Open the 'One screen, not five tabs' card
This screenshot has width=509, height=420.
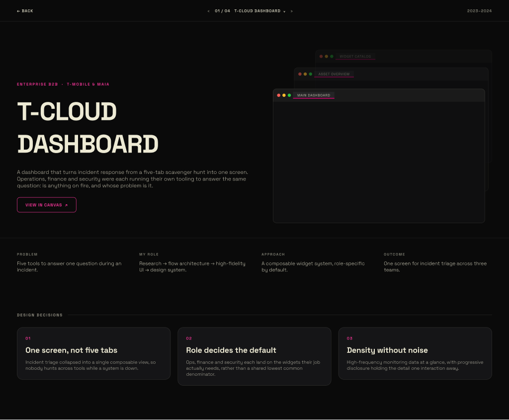[x=93, y=353]
